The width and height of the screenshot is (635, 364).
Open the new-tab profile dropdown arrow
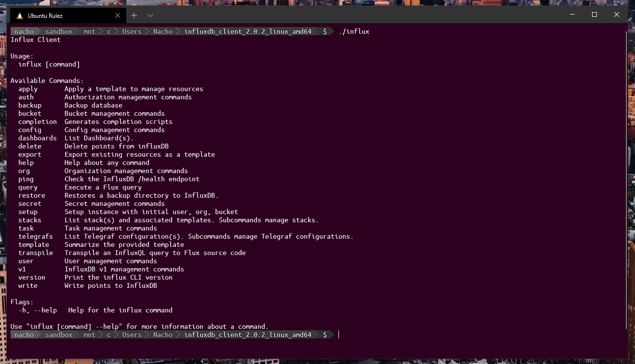150,15
